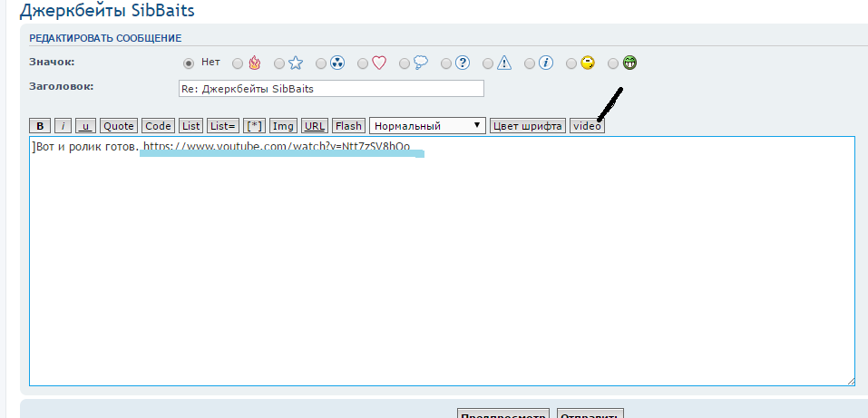Open the 'Нормальный' font size dropdown
Image resolution: width=868 pixels, height=418 pixels.
click(427, 126)
